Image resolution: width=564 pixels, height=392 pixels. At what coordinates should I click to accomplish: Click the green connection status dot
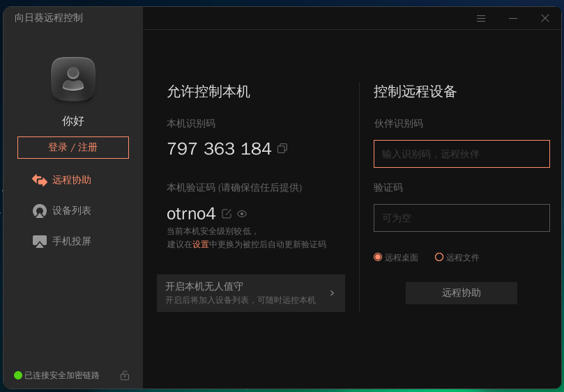[18, 375]
